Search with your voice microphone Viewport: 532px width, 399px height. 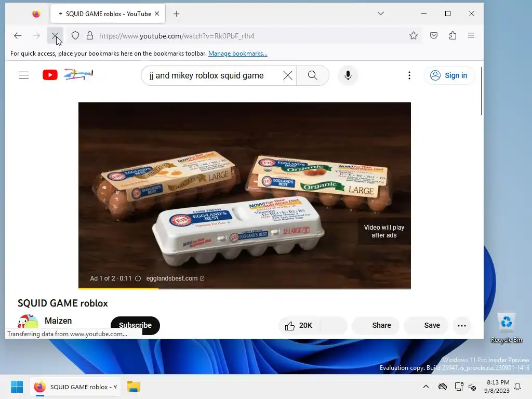click(x=348, y=75)
